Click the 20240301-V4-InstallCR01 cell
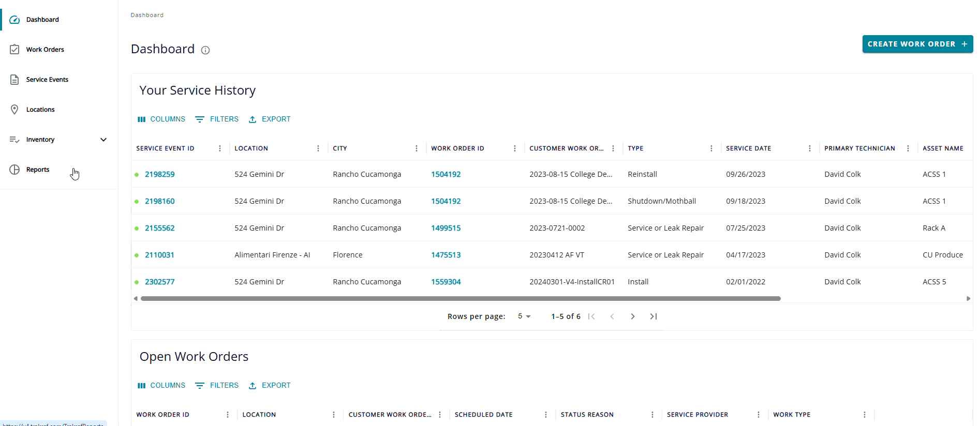Image resolution: width=980 pixels, height=426 pixels. pyautogui.click(x=572, y=282)
